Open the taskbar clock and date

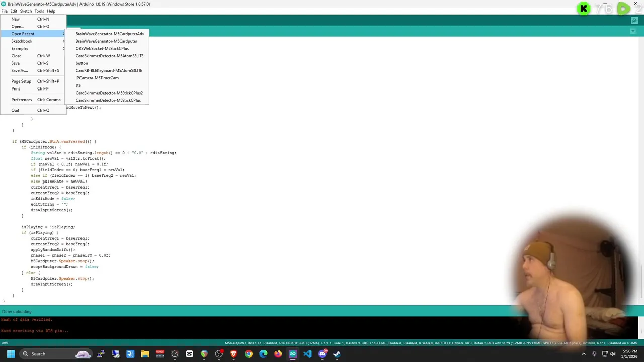point(630,354)
